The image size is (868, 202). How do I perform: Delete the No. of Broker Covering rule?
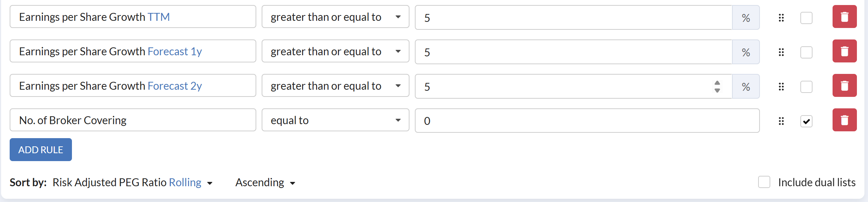click(x=844, y=120)
